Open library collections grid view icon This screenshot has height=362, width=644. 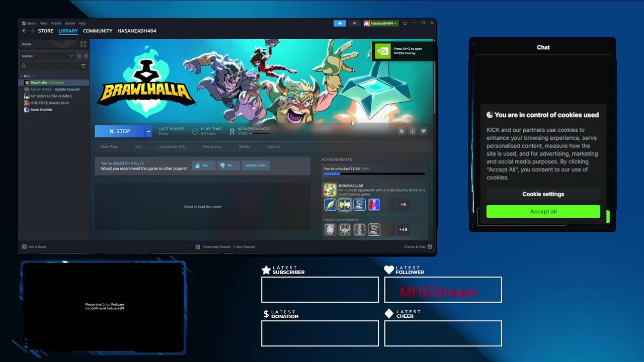click(x=84, y=44)
